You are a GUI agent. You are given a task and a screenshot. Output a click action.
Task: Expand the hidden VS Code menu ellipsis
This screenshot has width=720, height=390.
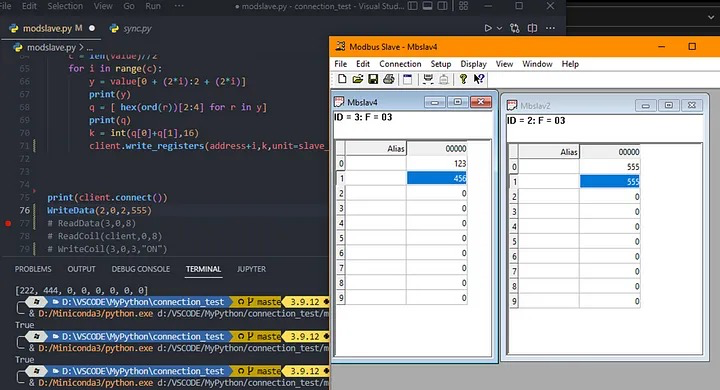179,6
